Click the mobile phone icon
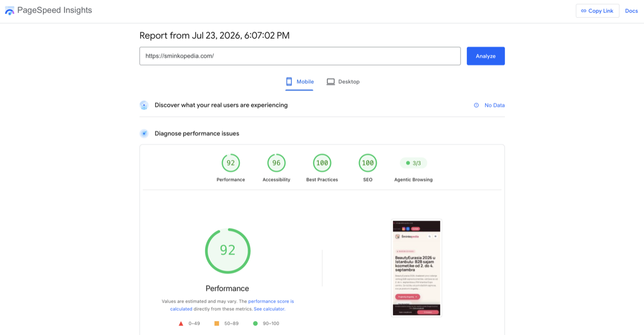 pyautogui.click(x=289, y=82)
